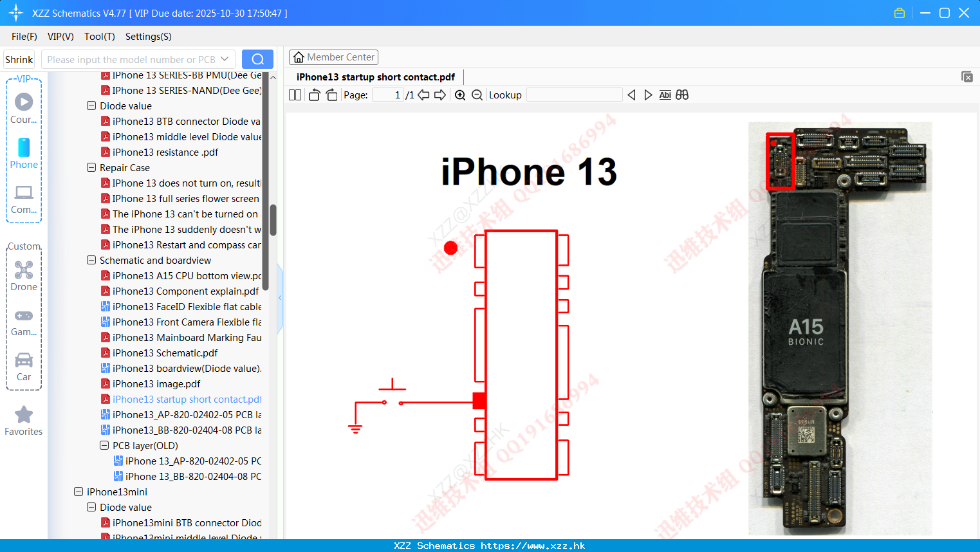Collapse the iPhone13mini node
The width and height of the screenshot is (980, 552).
(x=79, y=492)
